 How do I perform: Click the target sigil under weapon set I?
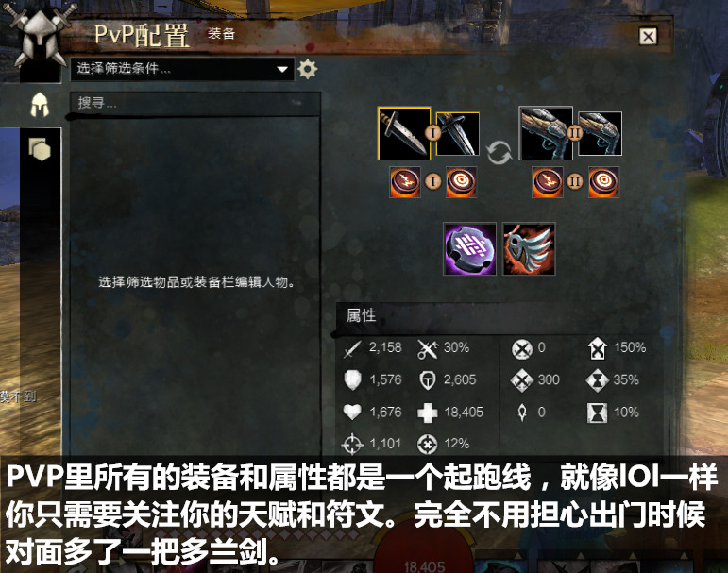click(x=461, y=181)
